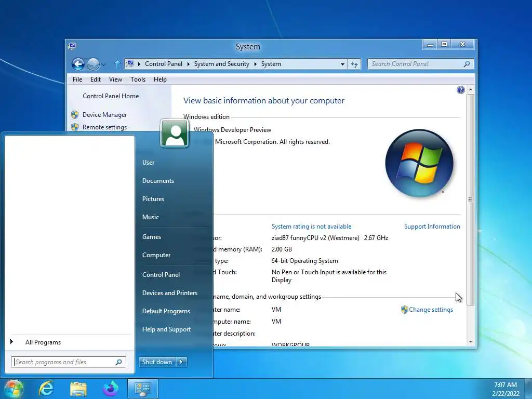Expand the Control Panel breadcrumb arrow
This screenshot has height=399, width=532.
(x=188, y=64)
